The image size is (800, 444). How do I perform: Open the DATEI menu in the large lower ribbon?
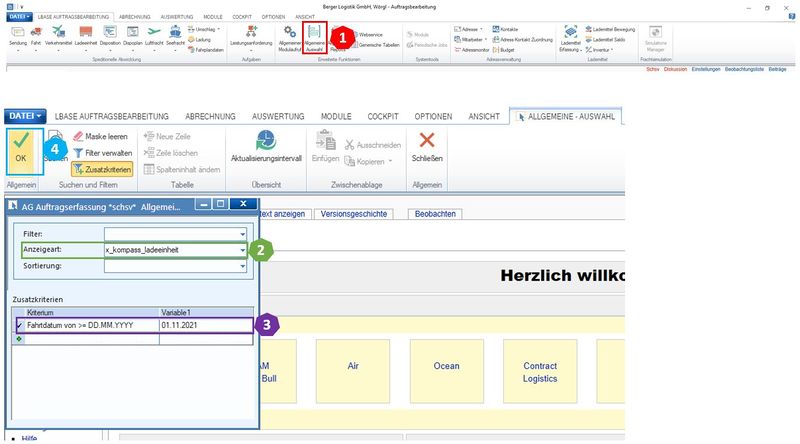[25, 116]
